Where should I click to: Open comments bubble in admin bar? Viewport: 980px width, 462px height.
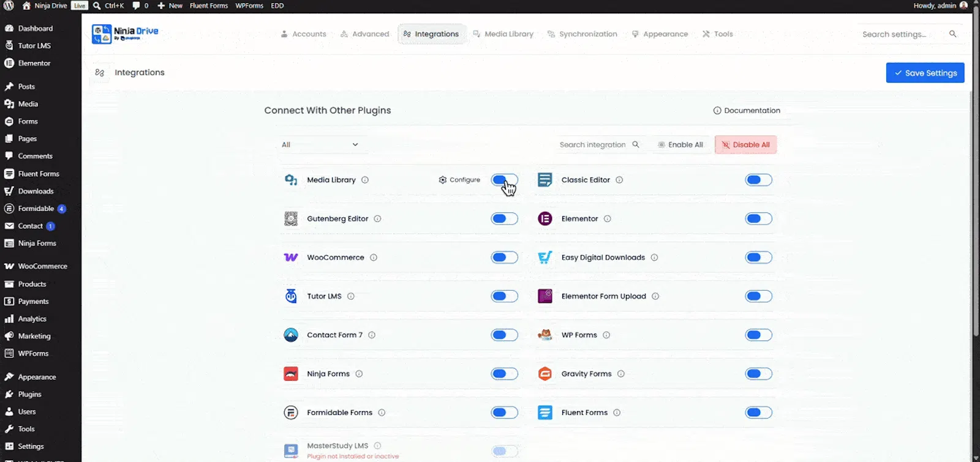point(140,6)
